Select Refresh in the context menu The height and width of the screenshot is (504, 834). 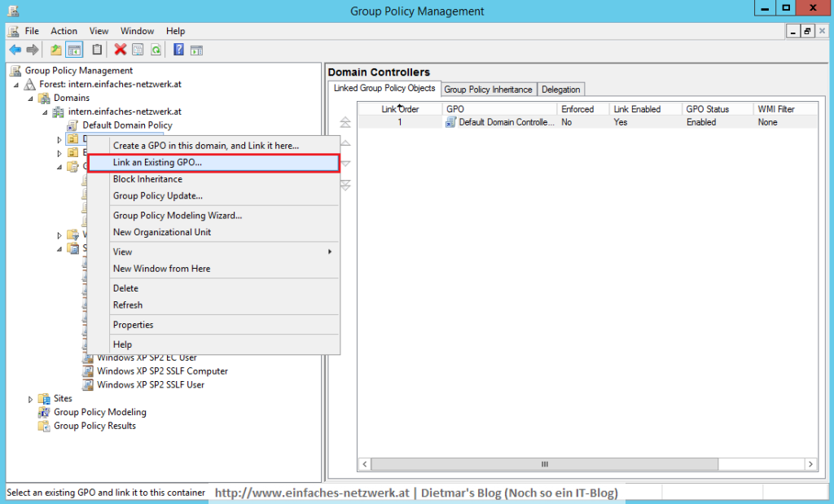[x=213, y=305]
